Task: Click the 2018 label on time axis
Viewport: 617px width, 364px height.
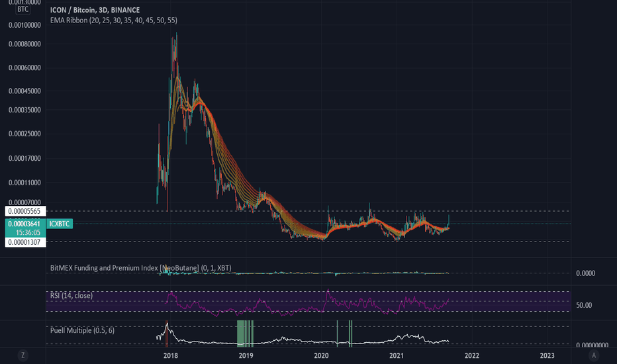Action: pos(170,356)
